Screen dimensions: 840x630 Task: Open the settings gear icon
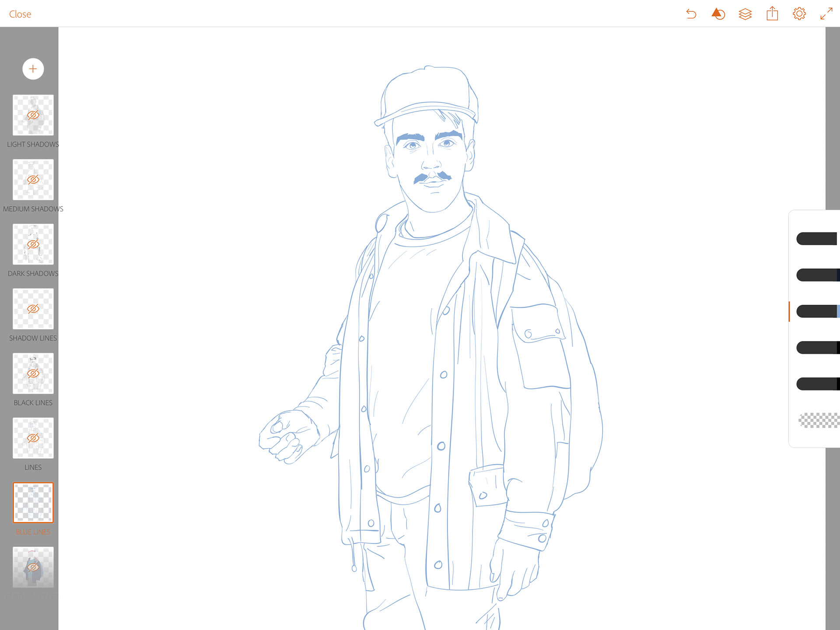(799, 14)
